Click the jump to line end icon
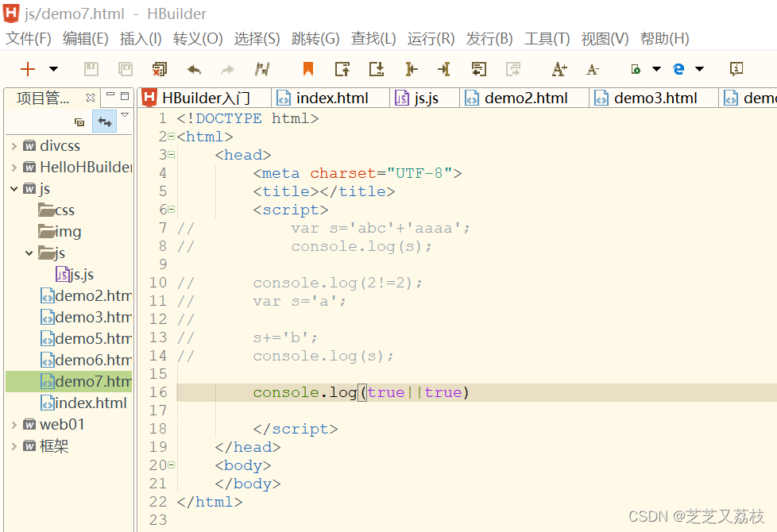Image resolution: width=777 pixels, height=532 pixels. click(444, 69)
